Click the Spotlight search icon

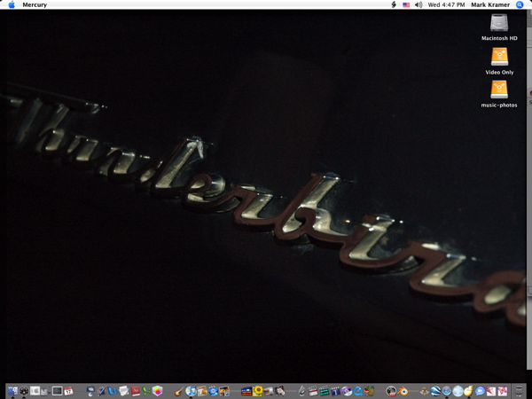pyautogui.click(x=520, y=4)
